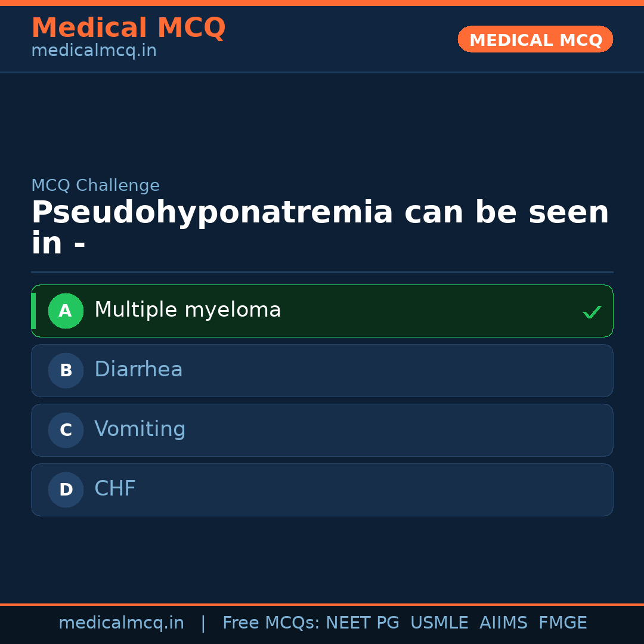
Task: Click "USMLE" in the footer
Action: pos(439,623)
